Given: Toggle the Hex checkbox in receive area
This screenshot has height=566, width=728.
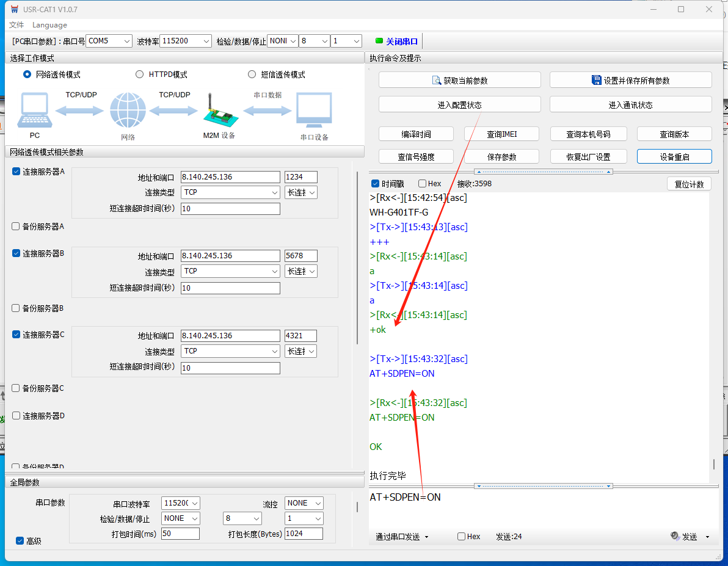Looking at the screenshot, I should click(x=422, y=183).
